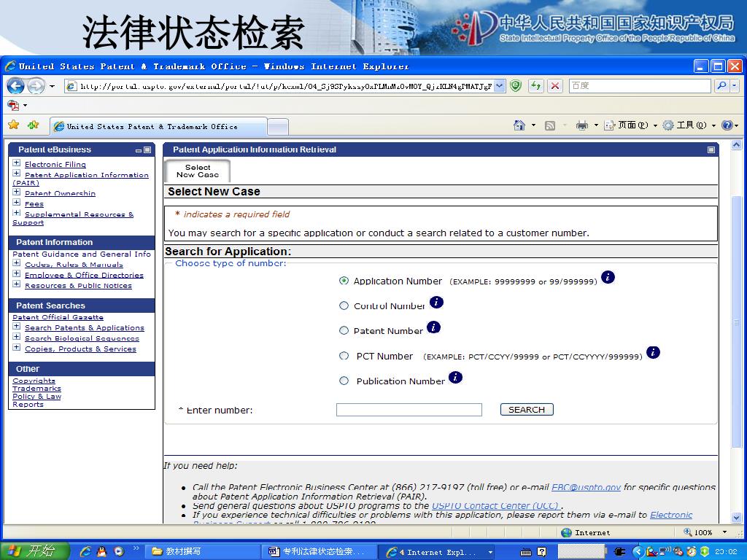Open the USPTO Contact Center (UCC) link
The height and width of the screenshot is (560, 747).
pyautogui.click(x=495, y=506)
